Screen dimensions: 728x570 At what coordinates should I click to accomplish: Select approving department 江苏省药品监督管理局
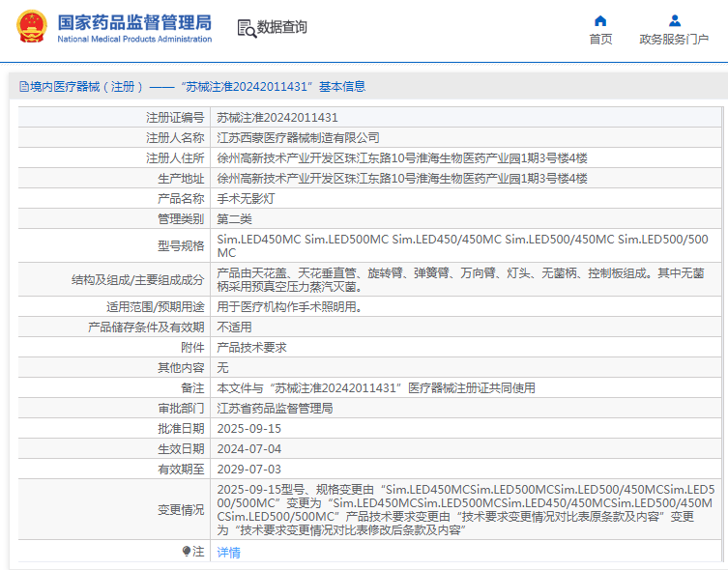[x=275, y=409]
